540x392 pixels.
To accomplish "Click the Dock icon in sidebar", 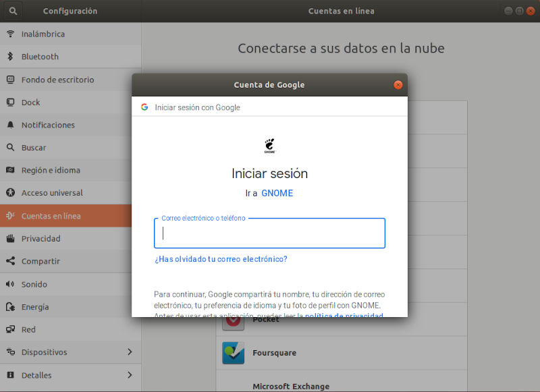I will click(10, 102).
